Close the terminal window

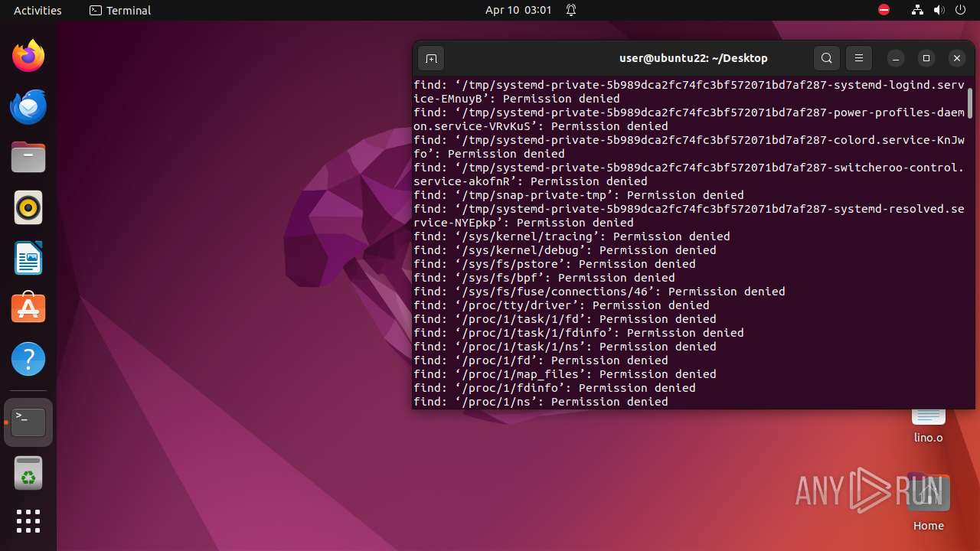[x=957, y=58]
